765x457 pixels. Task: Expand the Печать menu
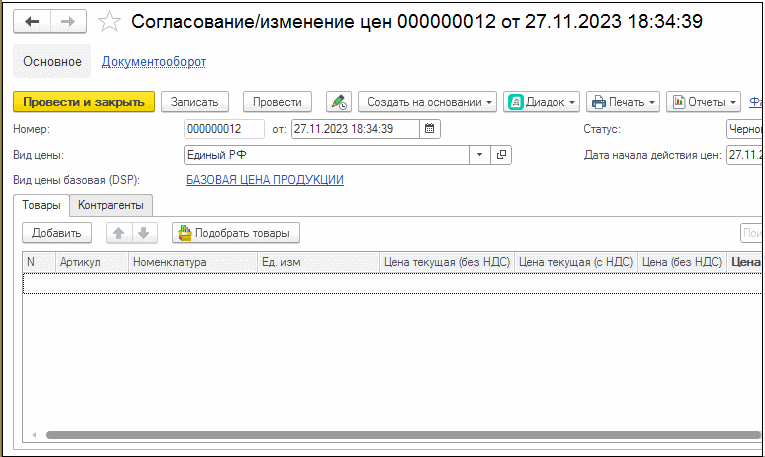[622, 102]
